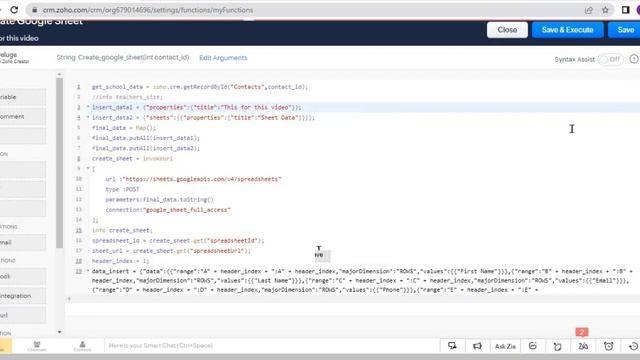The height and width of the screenshot is (360, 640).
Task: Click the Save & Execute button
Action: (x=567, y=30)
